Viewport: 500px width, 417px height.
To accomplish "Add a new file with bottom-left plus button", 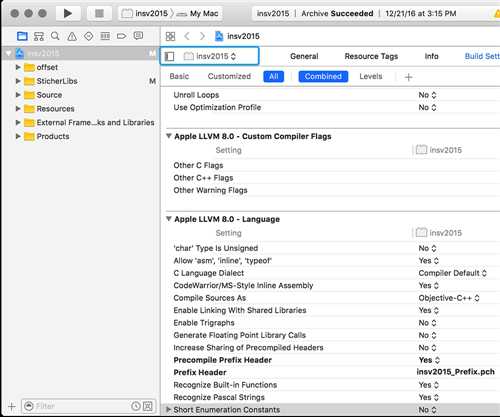I will tap(11, 406).
